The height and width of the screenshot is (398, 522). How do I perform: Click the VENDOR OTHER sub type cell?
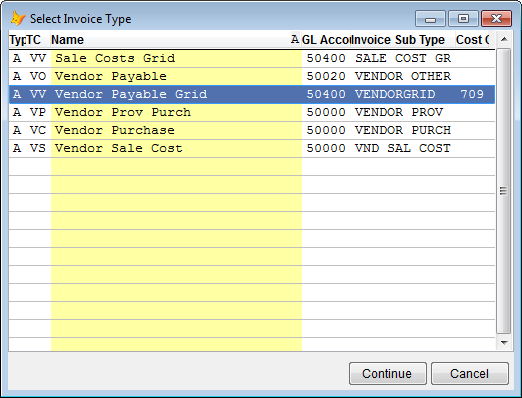point(403,76)
